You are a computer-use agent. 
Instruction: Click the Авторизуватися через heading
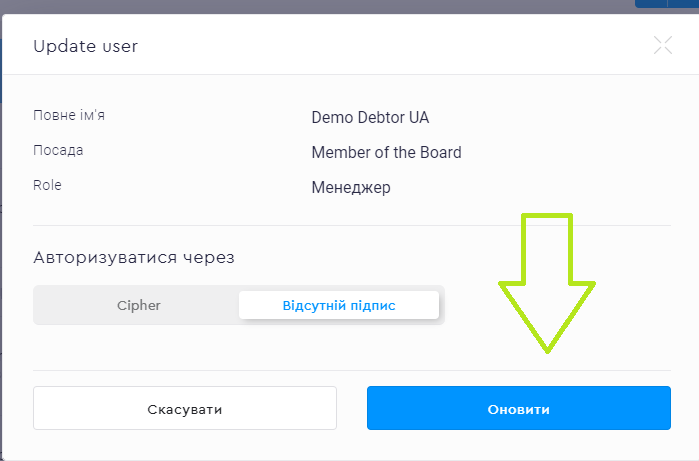134,257
